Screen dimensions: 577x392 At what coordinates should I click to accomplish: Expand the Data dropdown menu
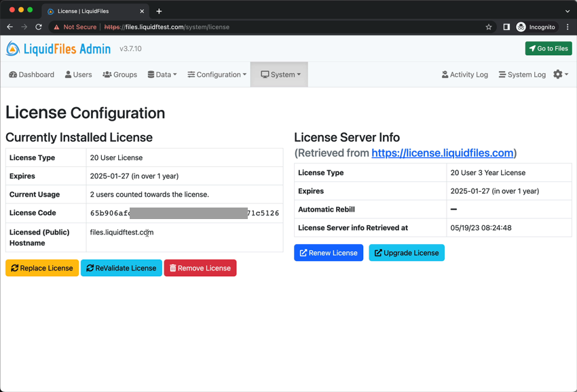coord(162,74)
